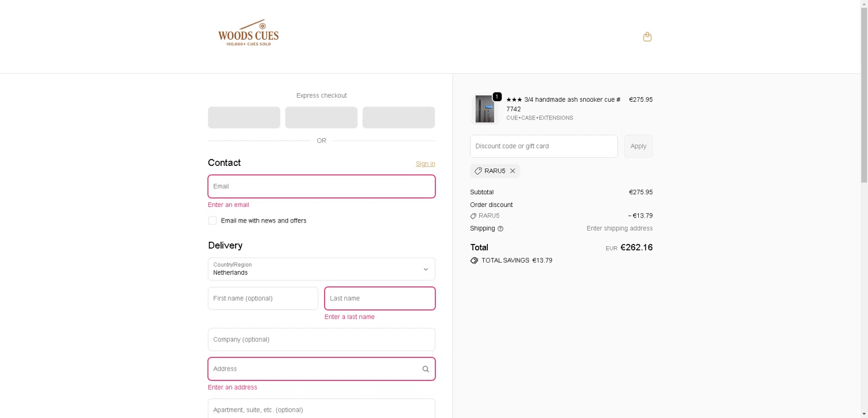This screenshot has width=868, height=418.
Task: Remove the RARU5 discount code tag
Action: (513, 171)
